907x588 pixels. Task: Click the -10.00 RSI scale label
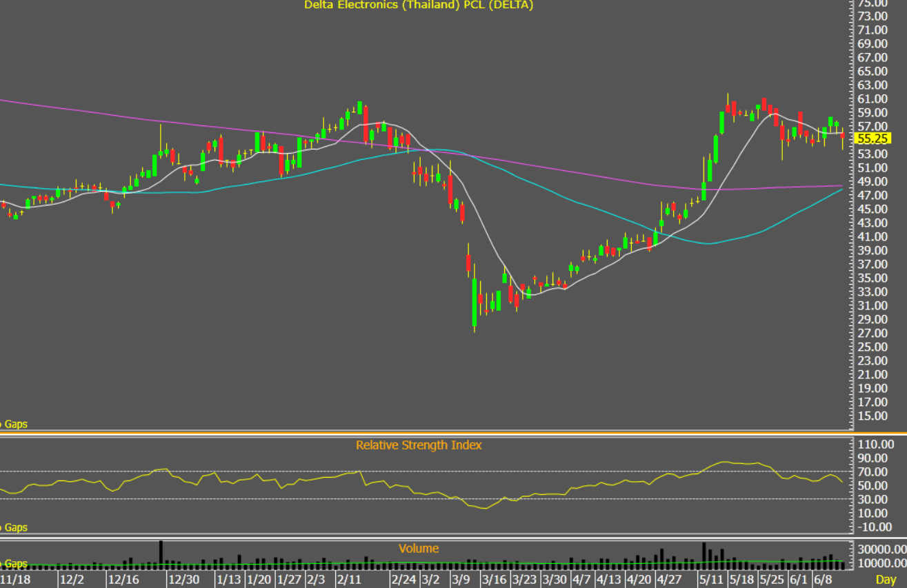point(875,527)
